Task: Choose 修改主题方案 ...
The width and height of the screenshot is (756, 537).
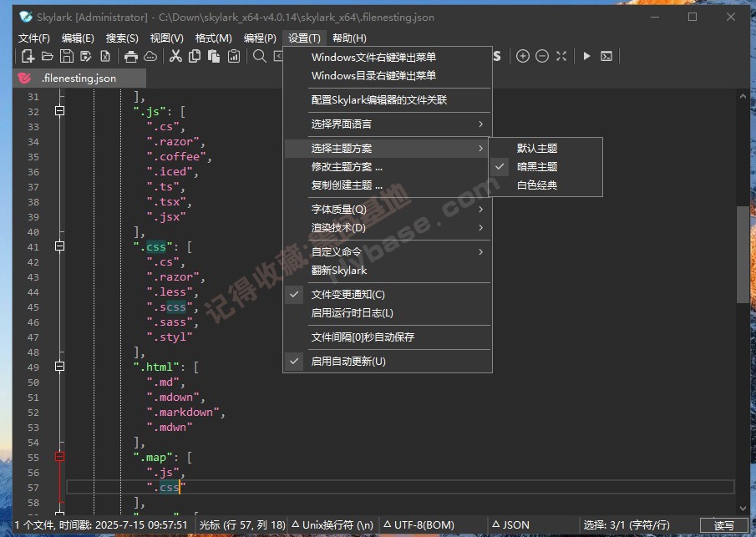Action: [x=388, y=167]
